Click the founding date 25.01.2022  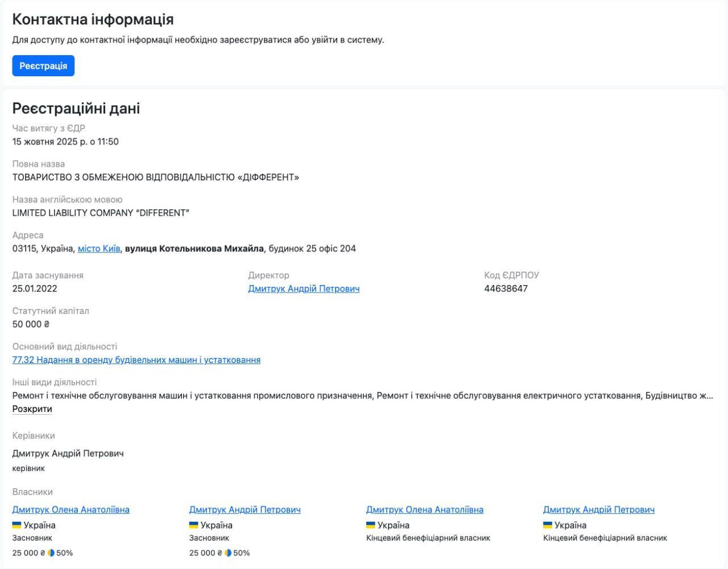click(35, 288)
